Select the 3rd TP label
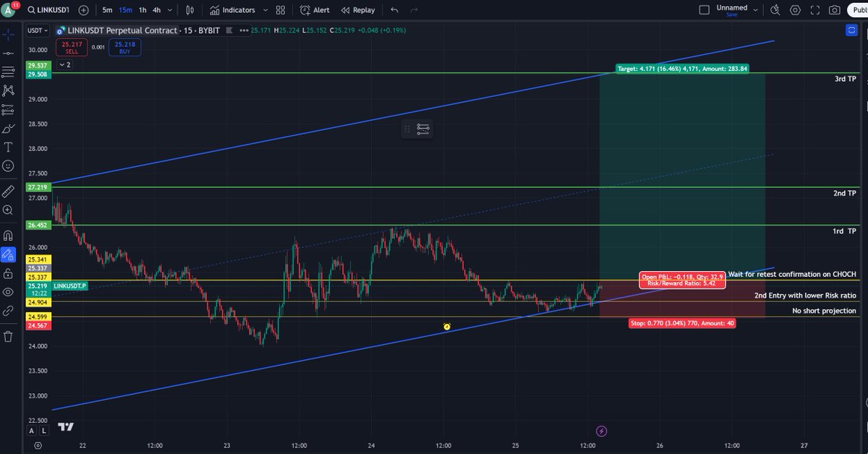 845,78
